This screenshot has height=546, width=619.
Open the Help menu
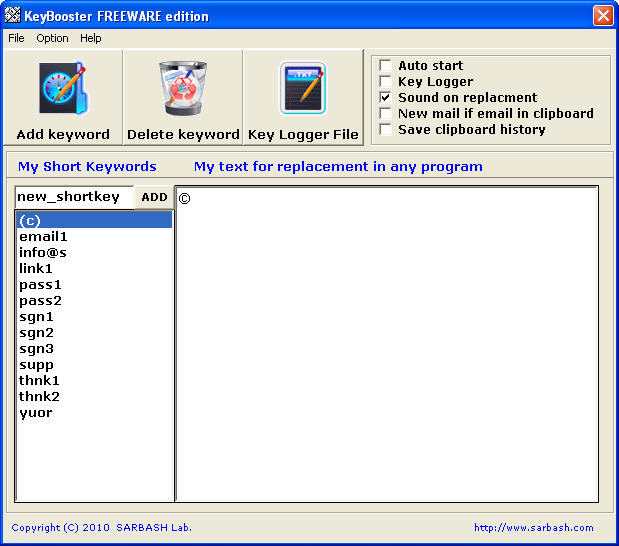90,38
